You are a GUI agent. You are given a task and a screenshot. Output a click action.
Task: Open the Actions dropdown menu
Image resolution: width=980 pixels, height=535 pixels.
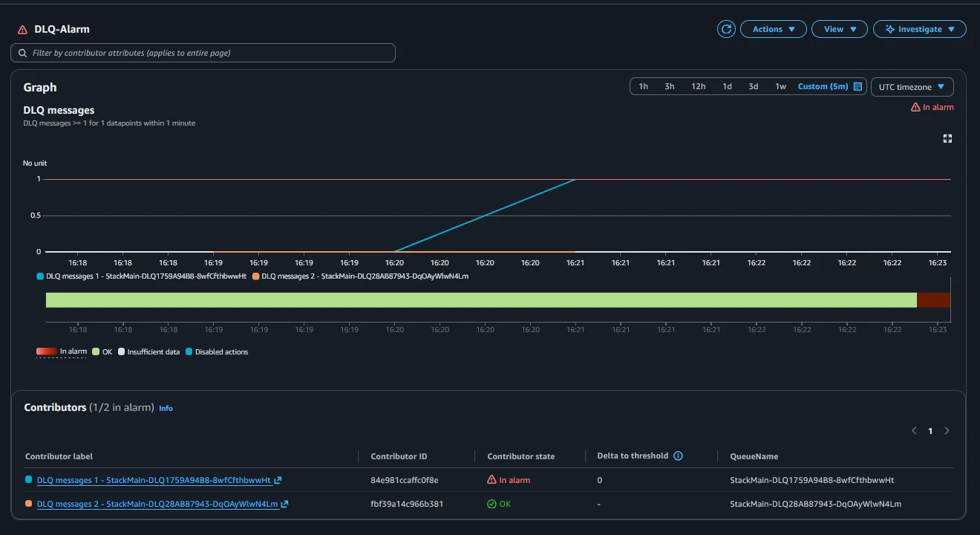pos(773,29)
